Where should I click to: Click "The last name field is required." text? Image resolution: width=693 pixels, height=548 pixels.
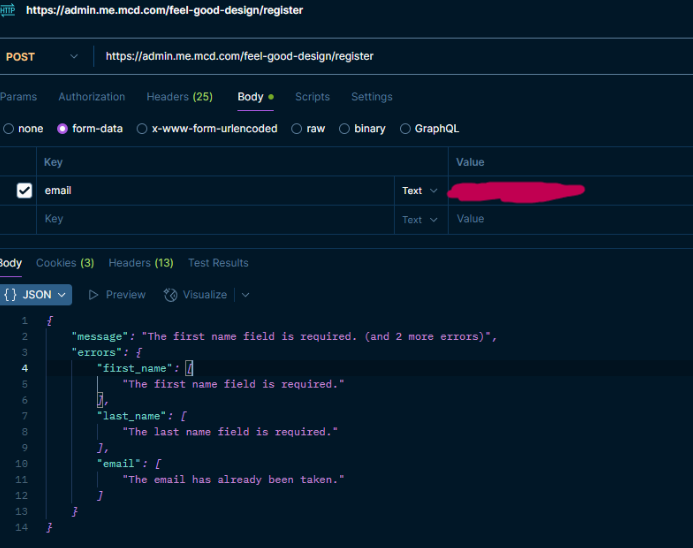(x=230, y=432)
